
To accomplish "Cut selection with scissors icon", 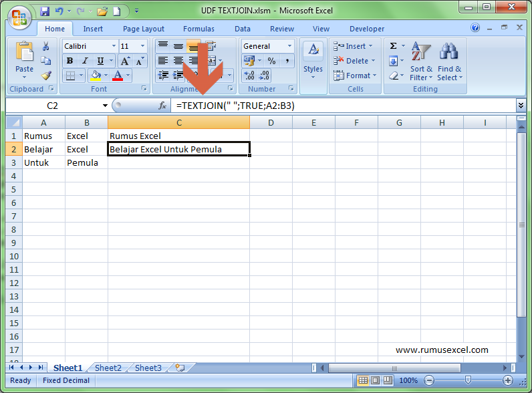I will (46, 46).
